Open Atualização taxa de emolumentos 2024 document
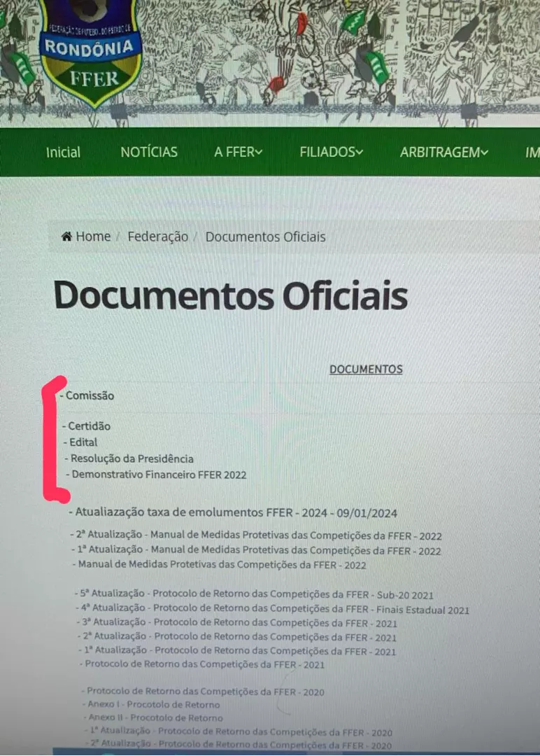 click(236, 512)
